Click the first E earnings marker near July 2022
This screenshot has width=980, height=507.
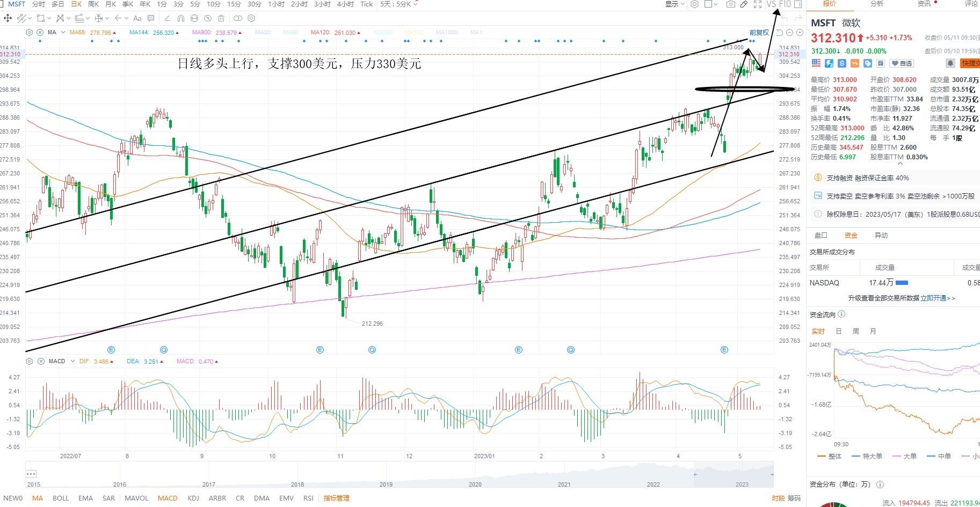[111, 350]
